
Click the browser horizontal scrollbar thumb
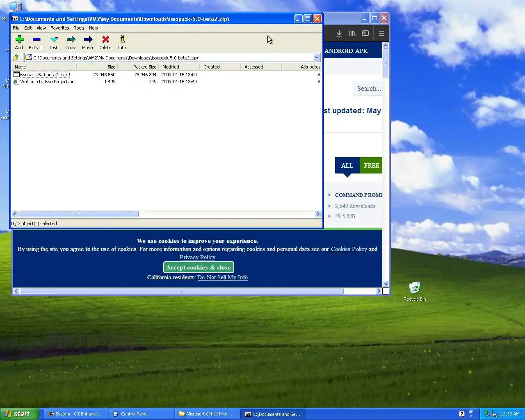click(182, 291)
